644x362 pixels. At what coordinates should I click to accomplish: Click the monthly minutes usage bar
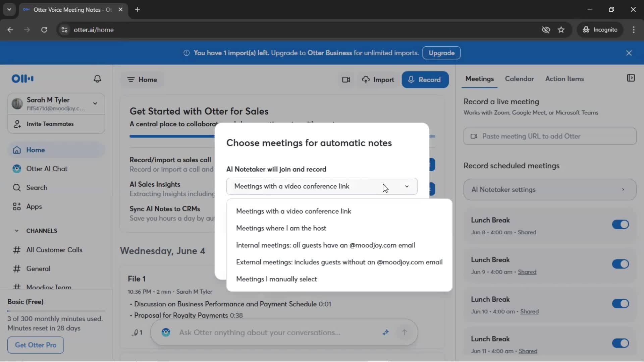point(56,311)
